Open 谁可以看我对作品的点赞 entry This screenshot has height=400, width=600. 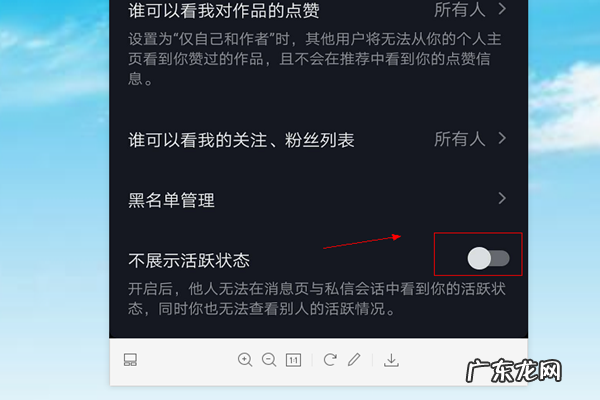(223, 10)
